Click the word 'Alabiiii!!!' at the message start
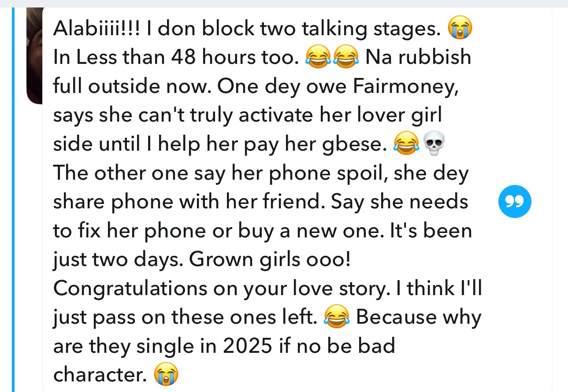The image size is (568, 392). point(96,29)
